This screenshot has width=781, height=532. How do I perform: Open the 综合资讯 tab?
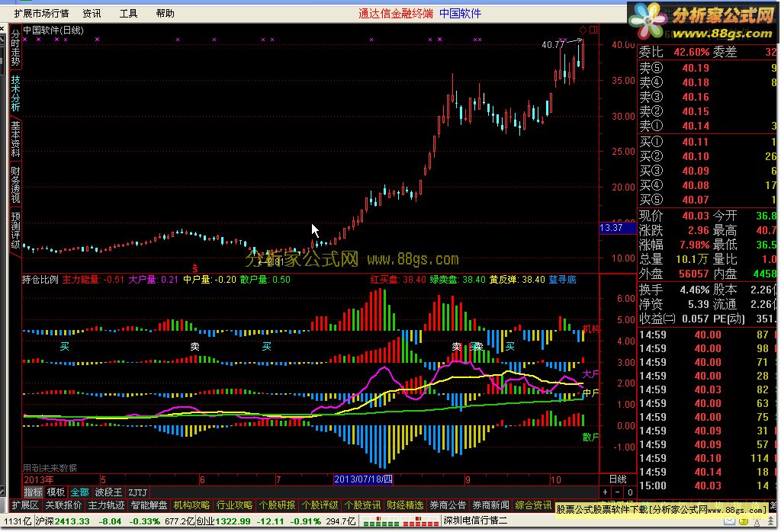[533, 505]
